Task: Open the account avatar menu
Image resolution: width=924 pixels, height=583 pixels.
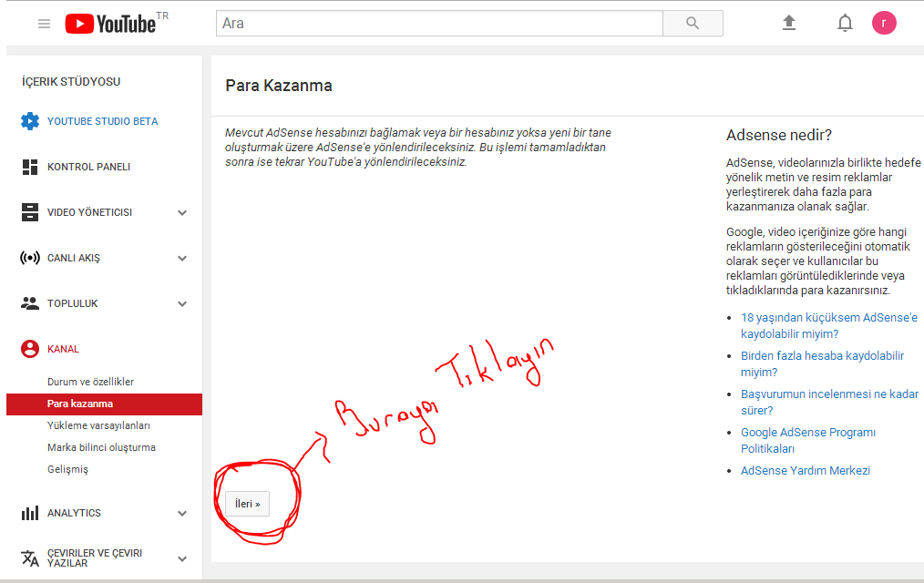Action: pos(884,23)
